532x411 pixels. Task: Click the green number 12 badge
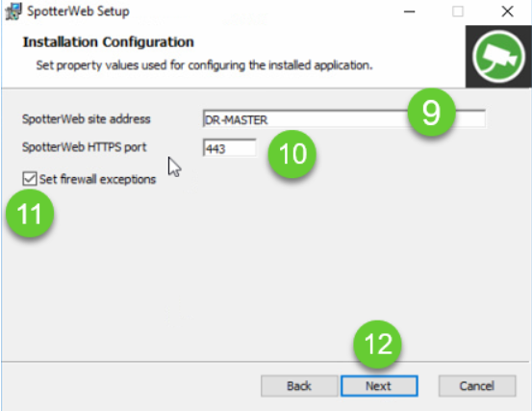point(377,345)
